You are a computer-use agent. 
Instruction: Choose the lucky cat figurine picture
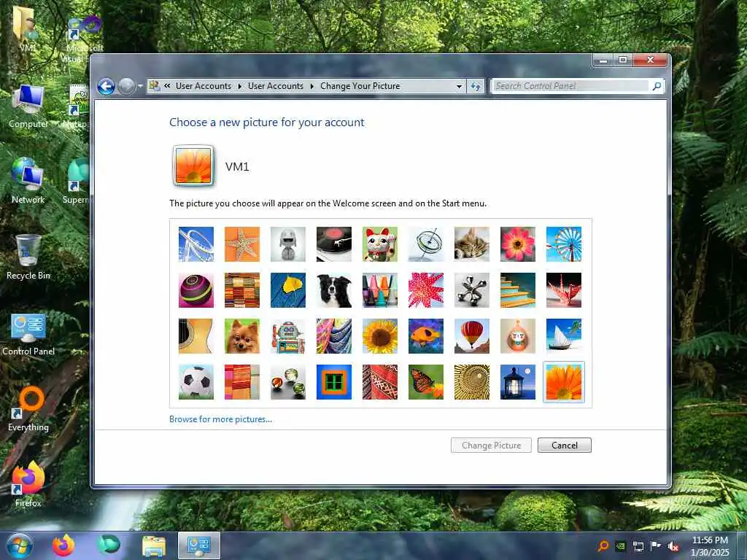(379, 244)
